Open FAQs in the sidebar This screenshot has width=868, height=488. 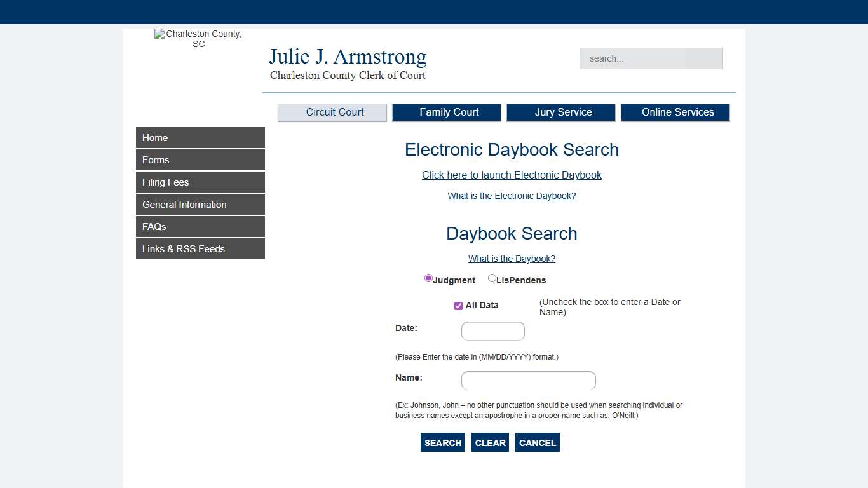(x=200, y=227)
